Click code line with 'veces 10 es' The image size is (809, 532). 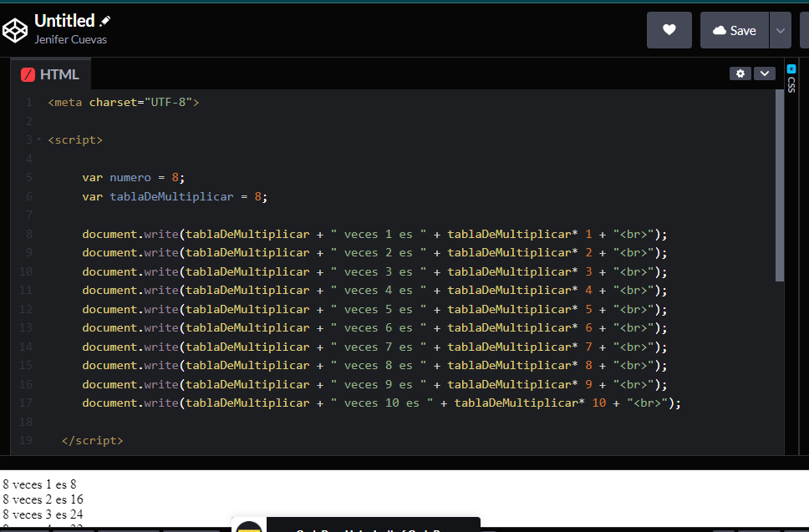pos(381,403)
